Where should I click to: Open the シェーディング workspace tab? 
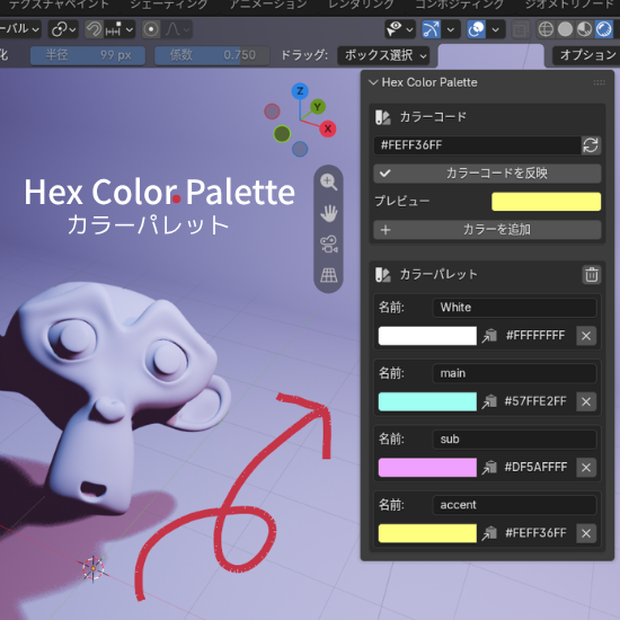pos(169,4)
